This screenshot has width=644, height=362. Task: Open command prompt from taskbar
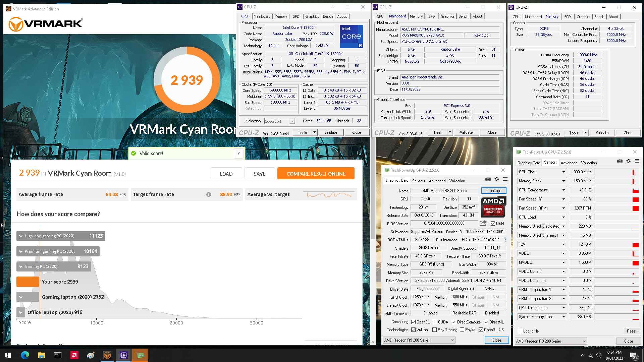pyautogui.click(x=58, y=355)
